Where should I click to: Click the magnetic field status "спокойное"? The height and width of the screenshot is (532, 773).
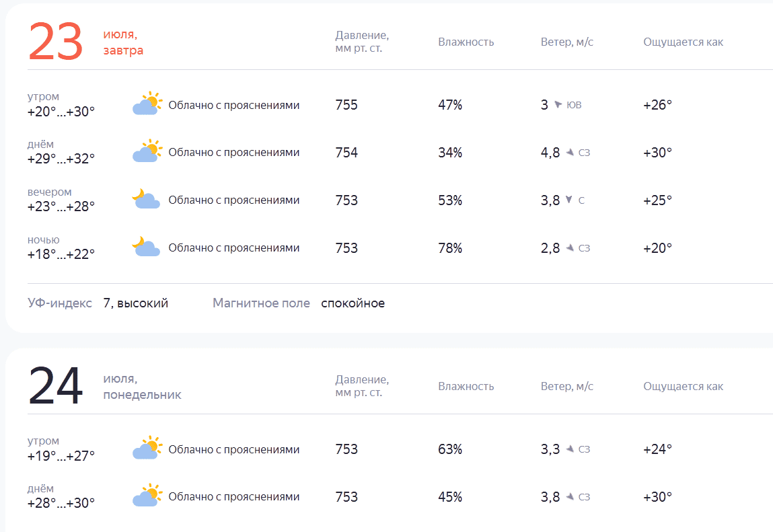353,303
